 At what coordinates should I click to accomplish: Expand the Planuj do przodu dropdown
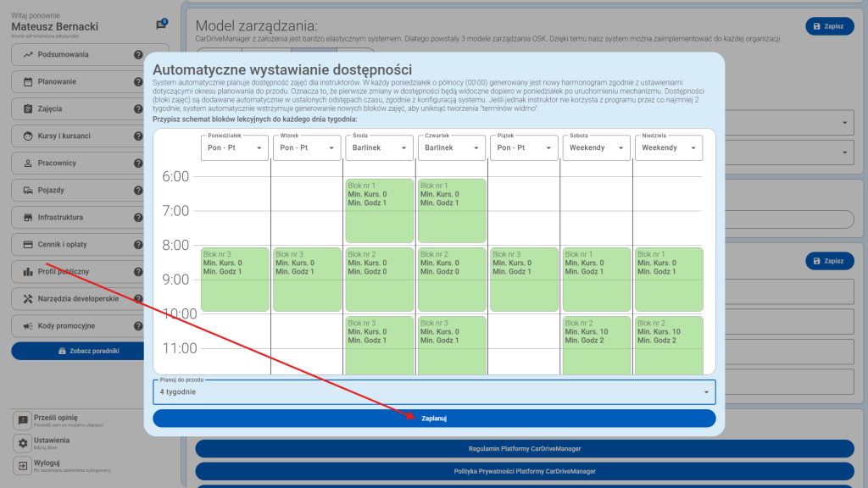(434, 392)
